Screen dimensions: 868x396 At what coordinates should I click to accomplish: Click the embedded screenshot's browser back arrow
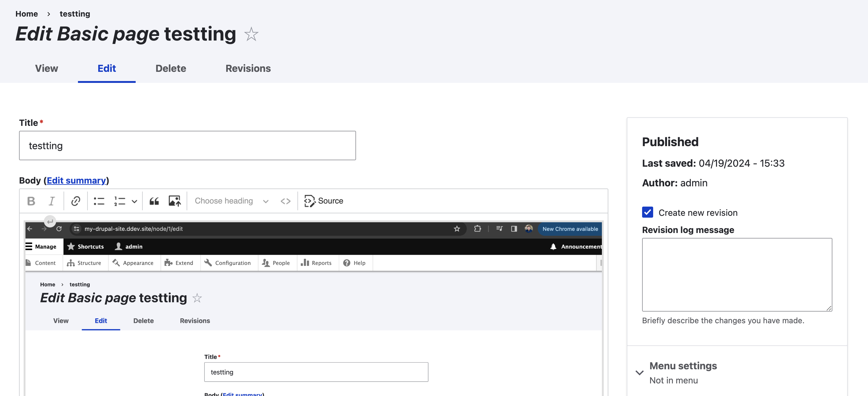click(x=30, y=229)
